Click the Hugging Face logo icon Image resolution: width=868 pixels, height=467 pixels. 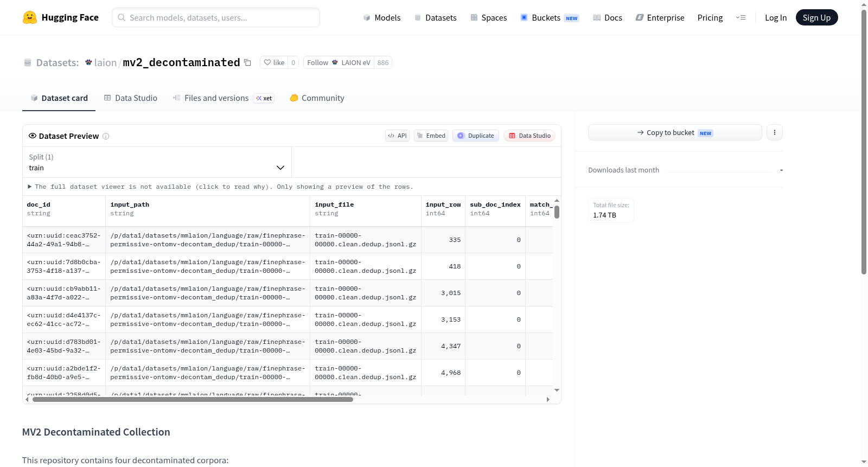30,17
